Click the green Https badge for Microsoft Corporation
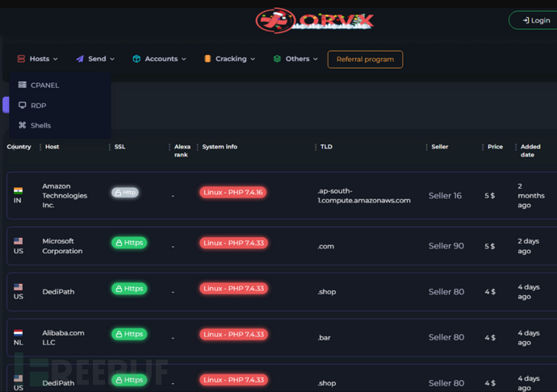Image resolution: width=557 pixels, height=392 pixels. coord(129,243)
